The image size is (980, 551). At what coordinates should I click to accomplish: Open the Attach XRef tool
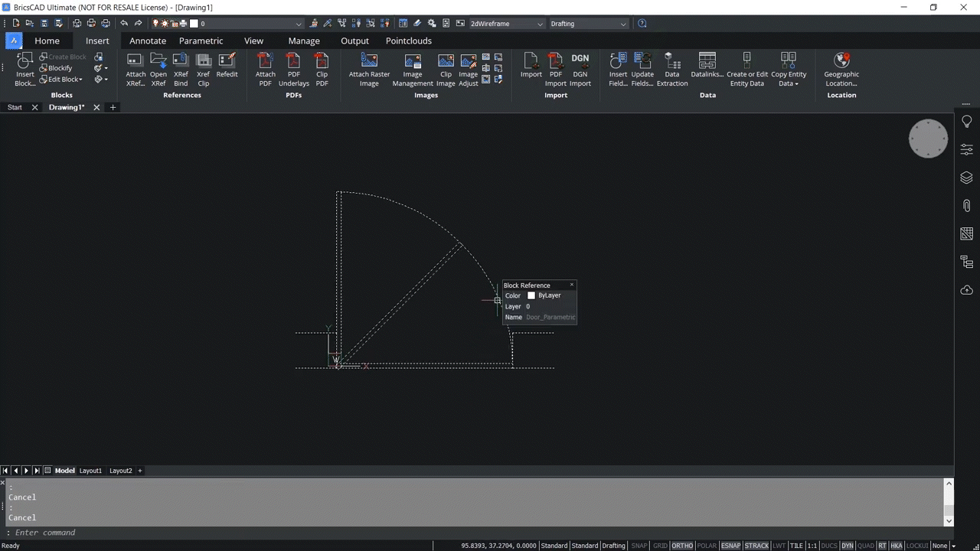pyautogui.click(x=136, y=70)
